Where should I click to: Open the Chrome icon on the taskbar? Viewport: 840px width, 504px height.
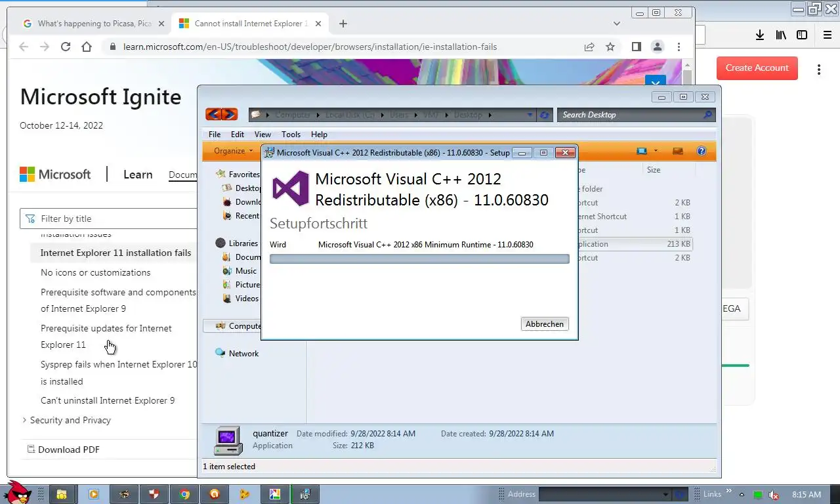point(184,494)
